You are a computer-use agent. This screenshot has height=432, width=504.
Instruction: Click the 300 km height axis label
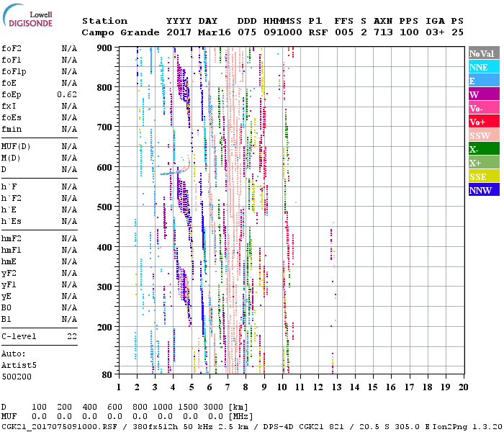(x=104, y=287)
